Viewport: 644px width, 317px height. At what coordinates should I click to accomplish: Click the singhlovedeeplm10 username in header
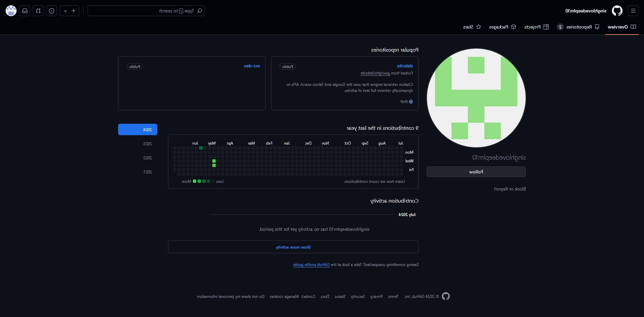586,11
